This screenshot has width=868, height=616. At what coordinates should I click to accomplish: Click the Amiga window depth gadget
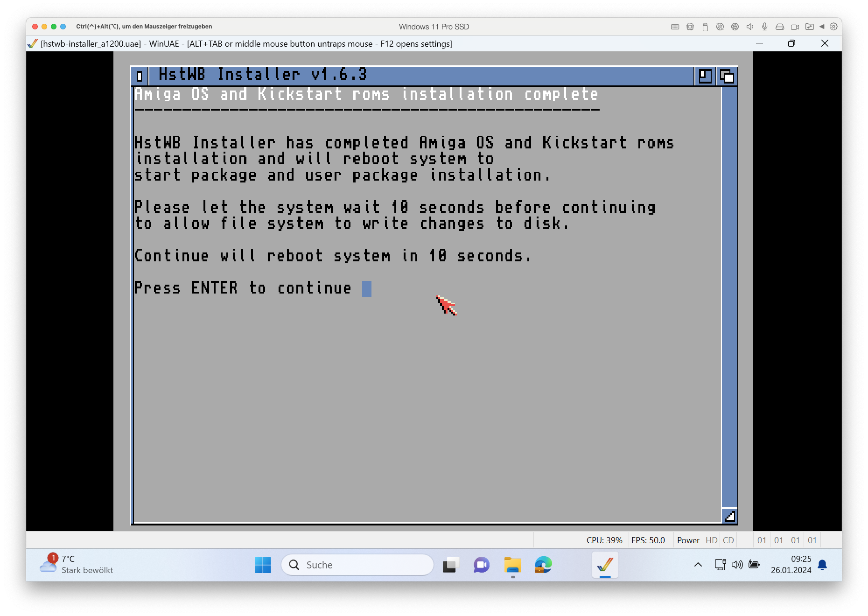[x=727, y=76]
